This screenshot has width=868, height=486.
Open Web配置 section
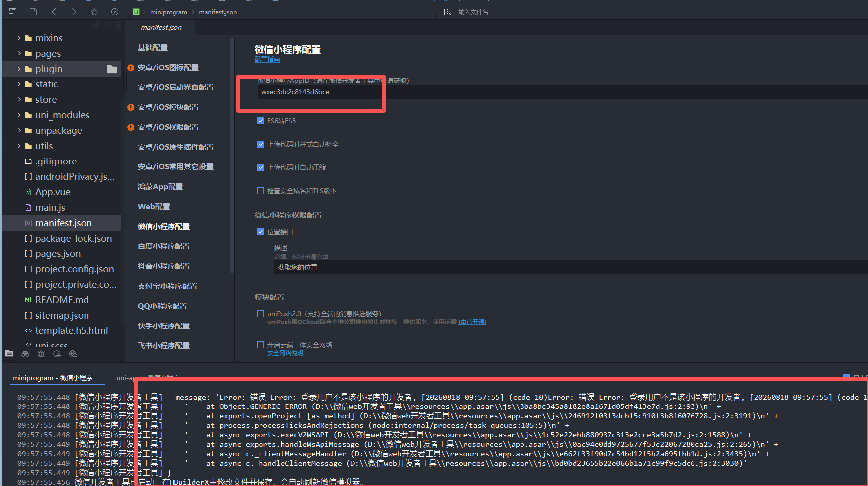[x=154, y=207]
